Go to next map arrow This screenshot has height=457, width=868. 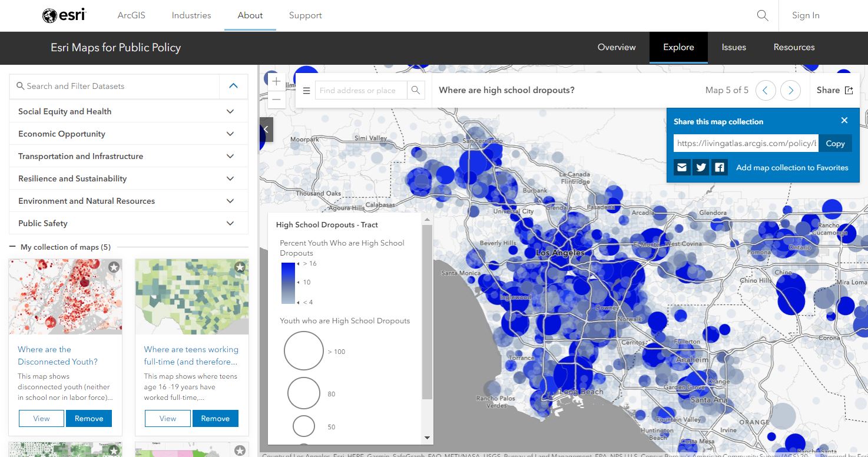pyautogui.click(x=791, y=90)
